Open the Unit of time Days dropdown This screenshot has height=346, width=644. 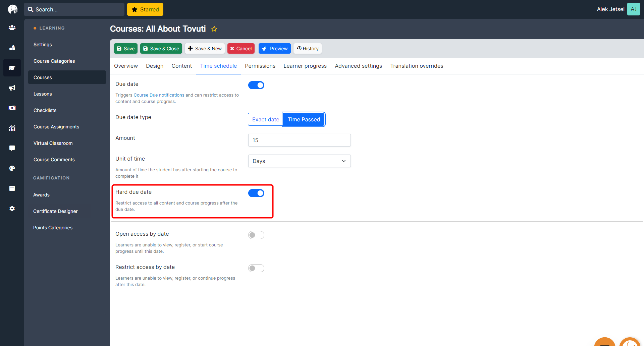coord(299,161)
